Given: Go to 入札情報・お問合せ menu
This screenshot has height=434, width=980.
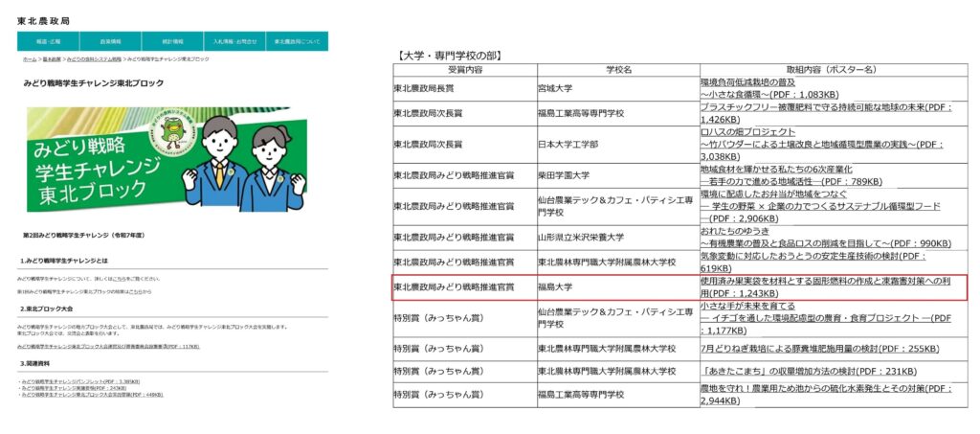Looking at the screenshot, I should (x=234, y=42).
